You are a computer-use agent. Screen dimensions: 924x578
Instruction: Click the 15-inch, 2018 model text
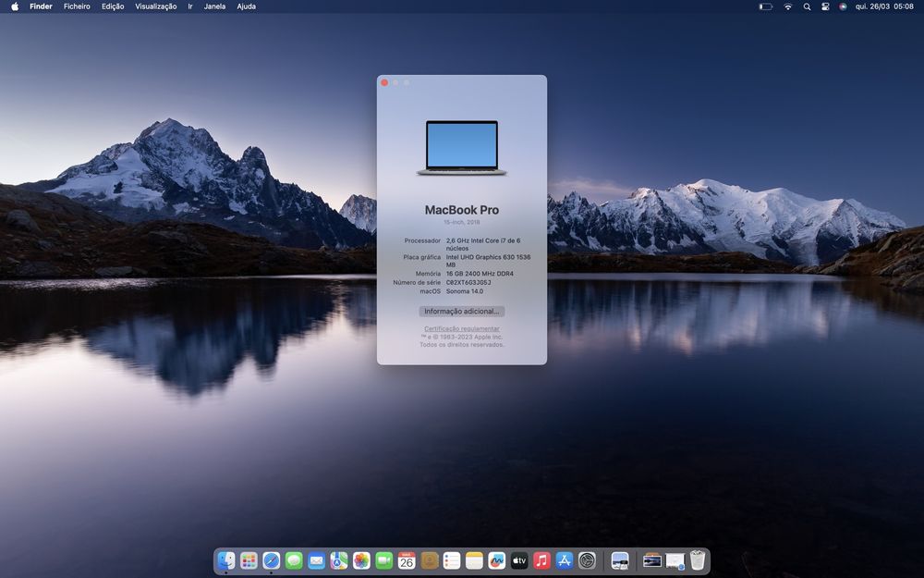pyautogui.click(x=462, y=222)
